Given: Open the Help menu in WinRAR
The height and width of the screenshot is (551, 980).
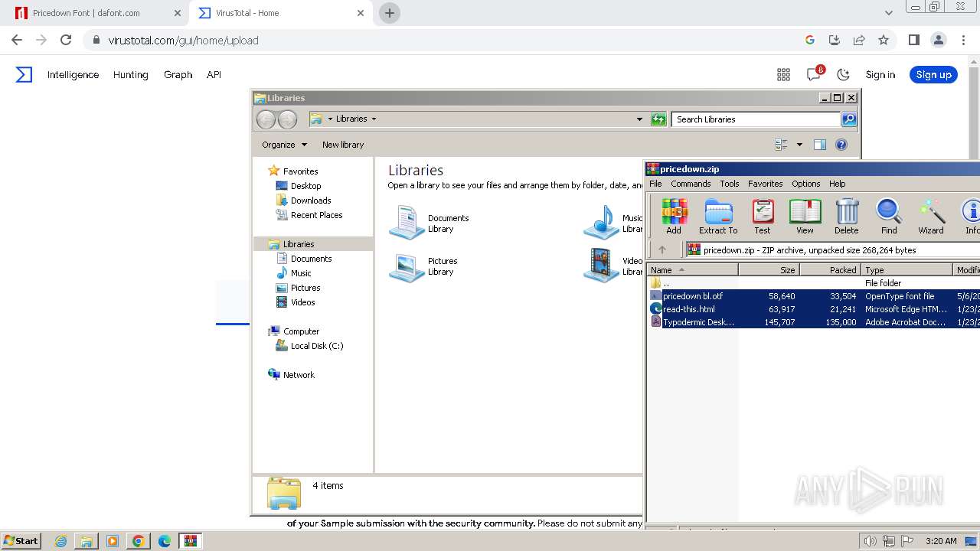Looking at the screenshot, I should pyautogui.click(x=838, y=184).
